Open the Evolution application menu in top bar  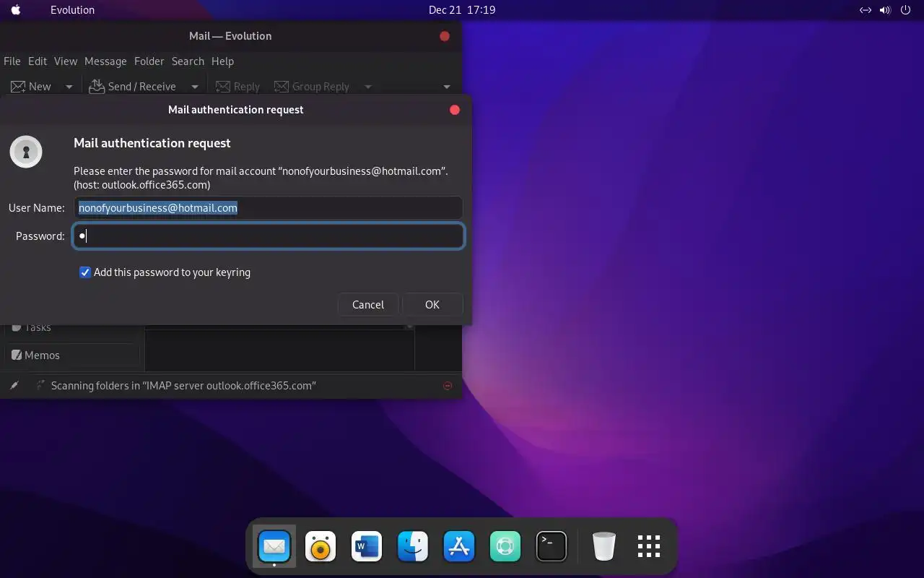(x=72, y=10)
